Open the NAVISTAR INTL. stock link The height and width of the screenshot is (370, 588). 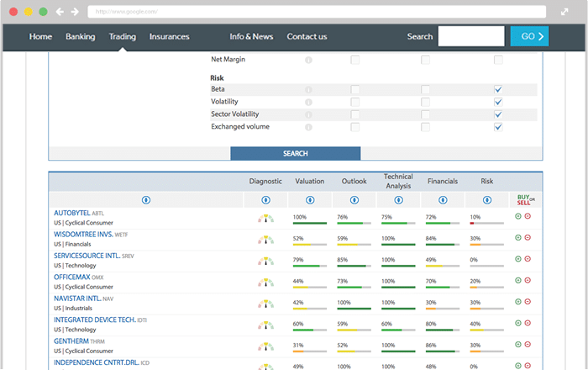(x=77, y=299)
